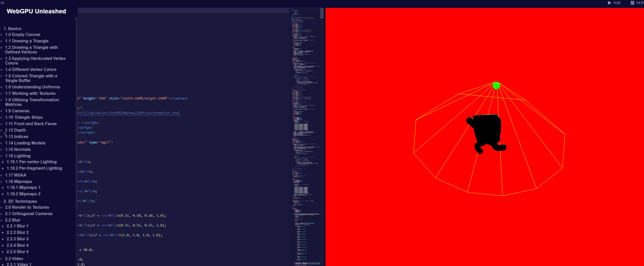Click the green light sphere in the canvas
This screenshot has height=266, width=644.
tap(496, 85)
